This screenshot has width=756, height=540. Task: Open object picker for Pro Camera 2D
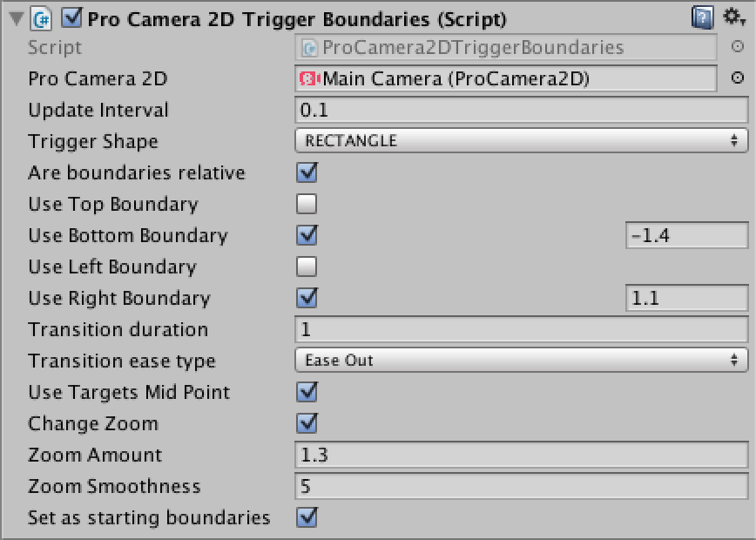pyautogui.click(x=737, y=78)
